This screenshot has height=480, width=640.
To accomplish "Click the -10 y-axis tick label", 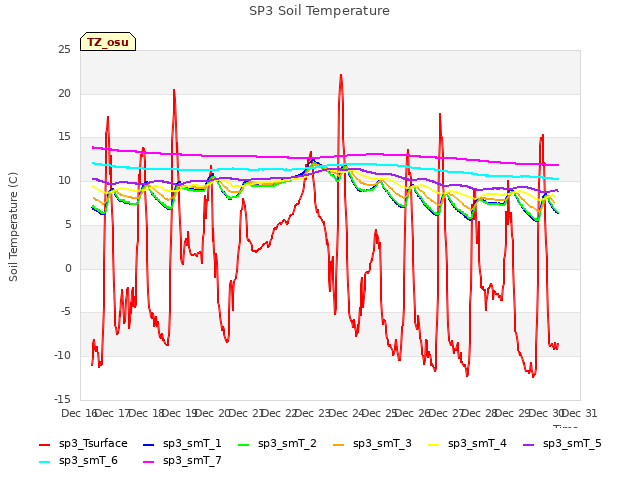I will click(62, 356).
